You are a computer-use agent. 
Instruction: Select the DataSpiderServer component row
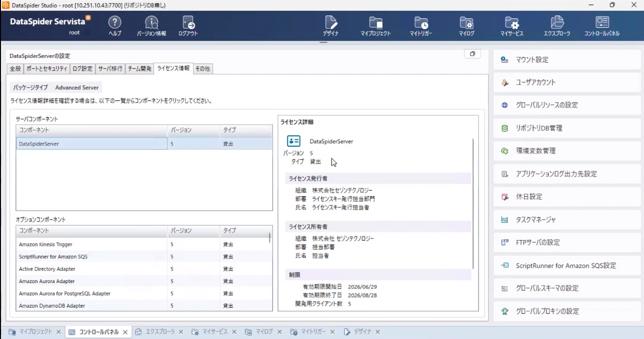pos(144,144)
